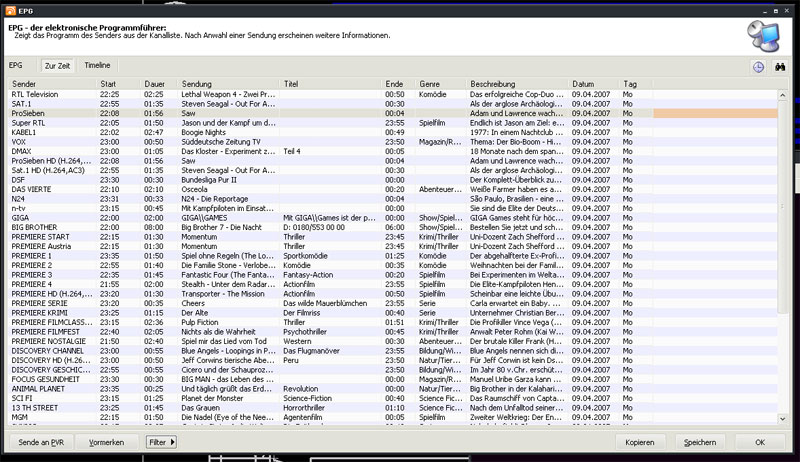Sort by the Genre column header
The image size is (800, 462).
point(440,83)
